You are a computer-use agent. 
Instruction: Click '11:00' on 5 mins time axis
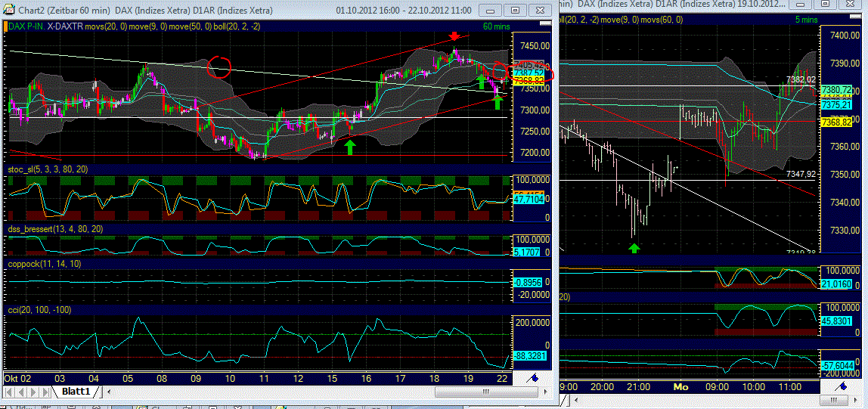[789, 386]
